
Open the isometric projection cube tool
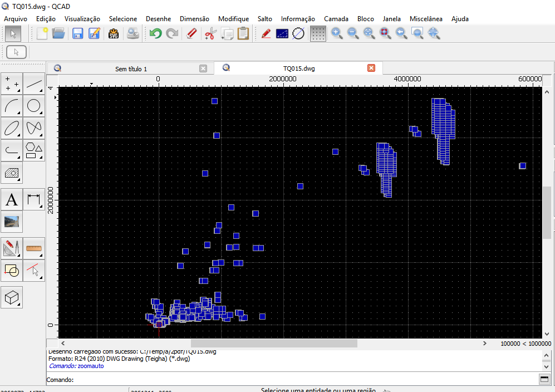[x=12, y=297]
